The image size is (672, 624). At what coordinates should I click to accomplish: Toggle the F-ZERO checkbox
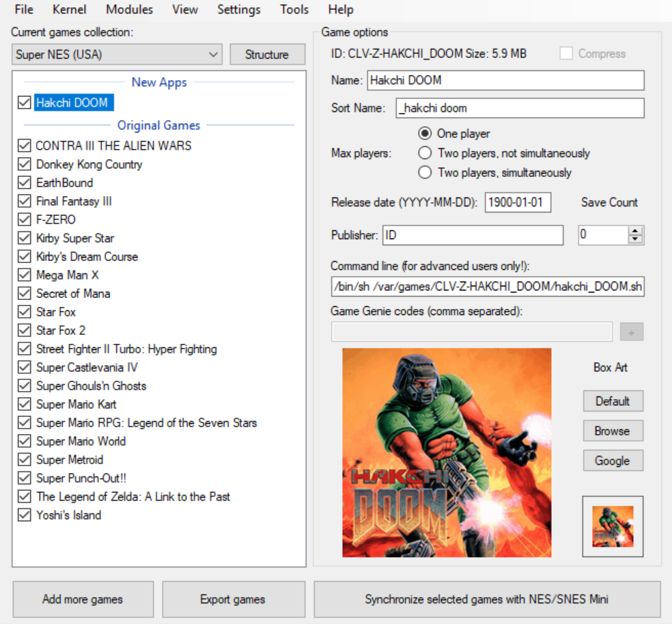point(25,219)
